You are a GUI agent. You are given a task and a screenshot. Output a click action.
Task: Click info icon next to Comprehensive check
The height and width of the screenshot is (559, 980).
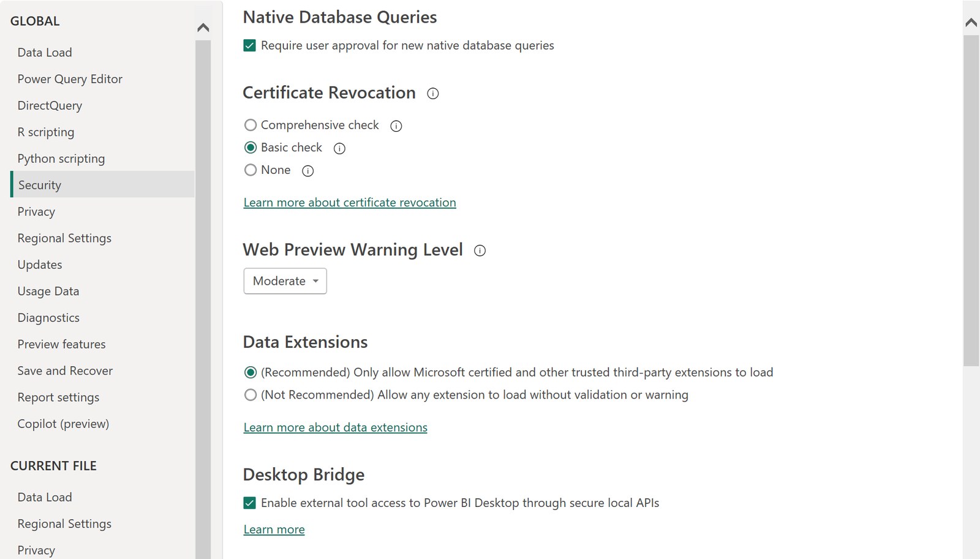pyautogui.click(x=396, y=126)
